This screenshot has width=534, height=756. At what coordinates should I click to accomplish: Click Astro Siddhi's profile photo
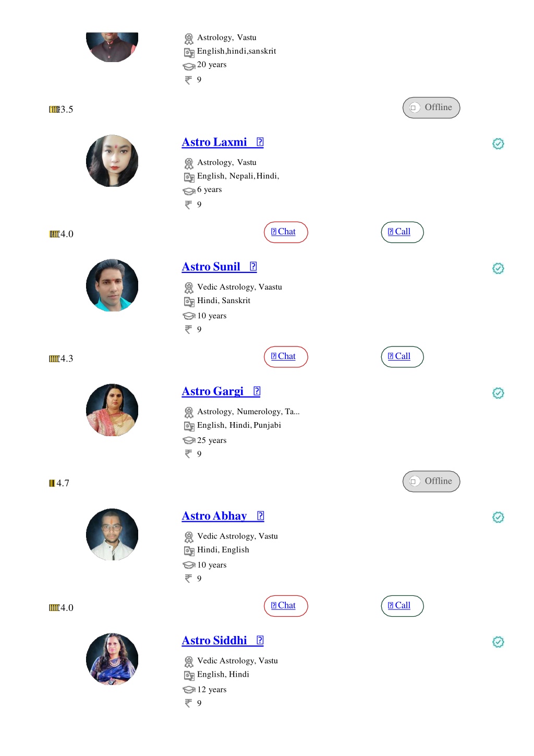pos(112,659)
